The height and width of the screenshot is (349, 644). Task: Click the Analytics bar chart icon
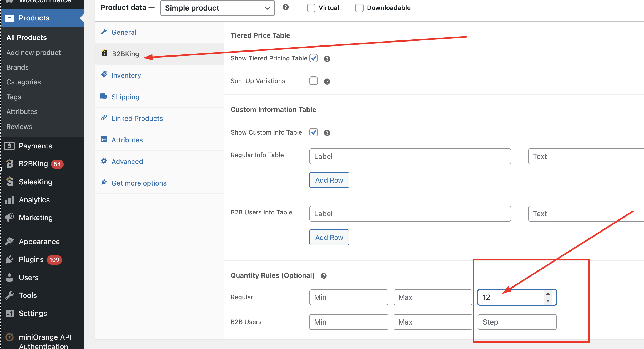tap(10, 200)
